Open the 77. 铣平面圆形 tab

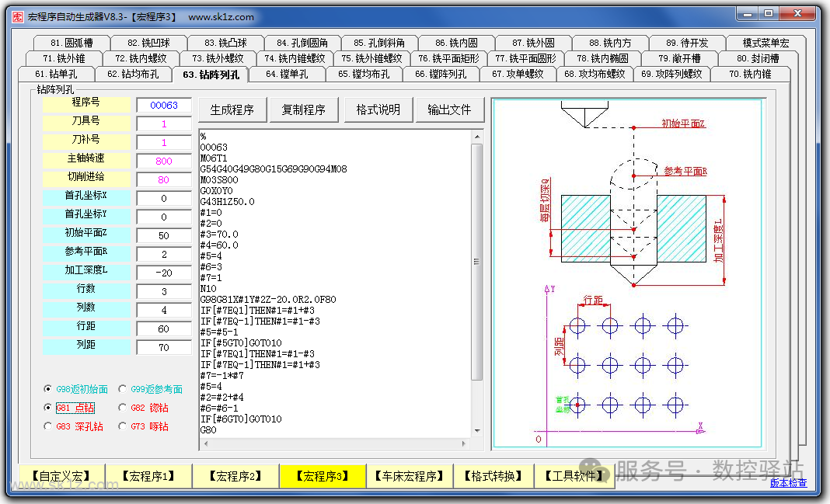tap(525, 58)
